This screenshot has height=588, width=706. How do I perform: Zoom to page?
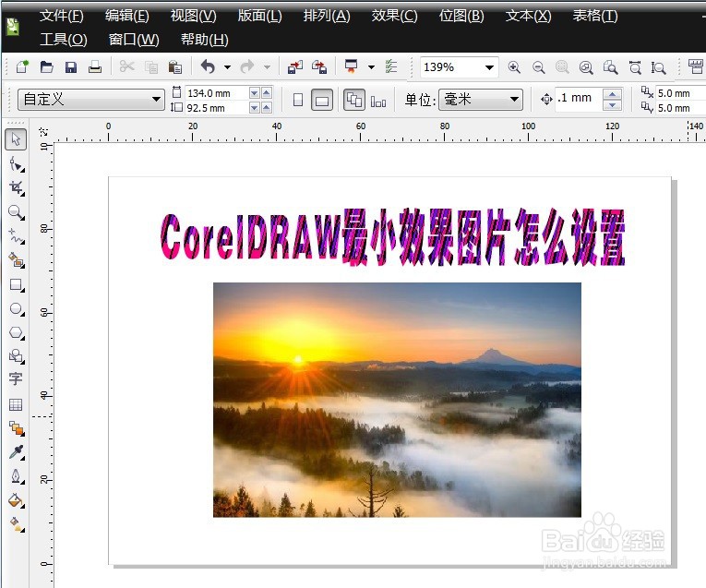coord(611,67)
